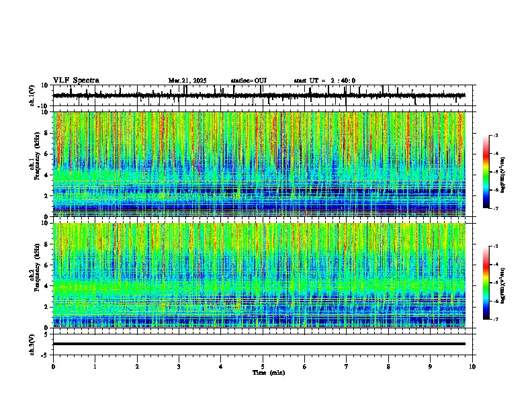
Task: Click the 'station=OUJ' header label
Action: [x=249, y=81]
